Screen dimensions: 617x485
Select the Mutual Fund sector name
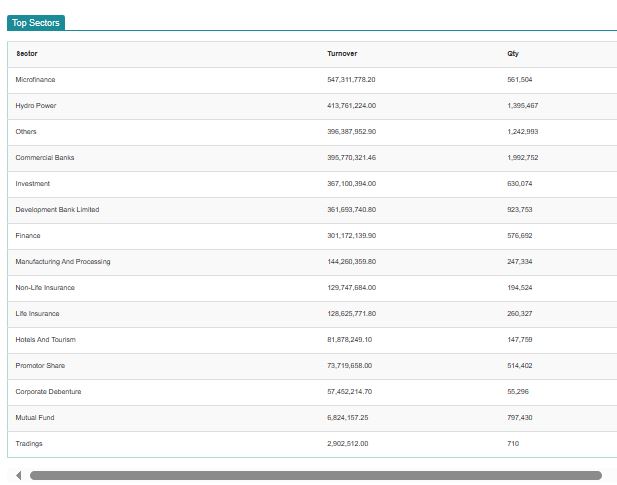click(35, 417)
